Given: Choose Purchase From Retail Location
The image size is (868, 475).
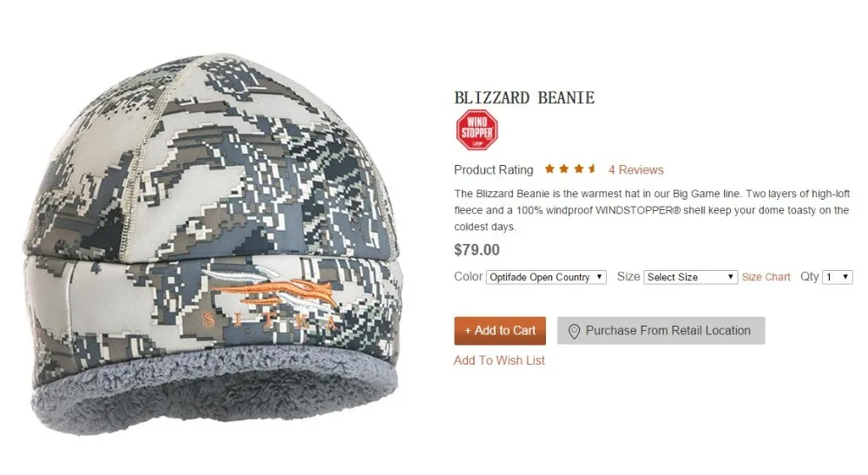Looking at the screenshot, I should coord(661,331).
